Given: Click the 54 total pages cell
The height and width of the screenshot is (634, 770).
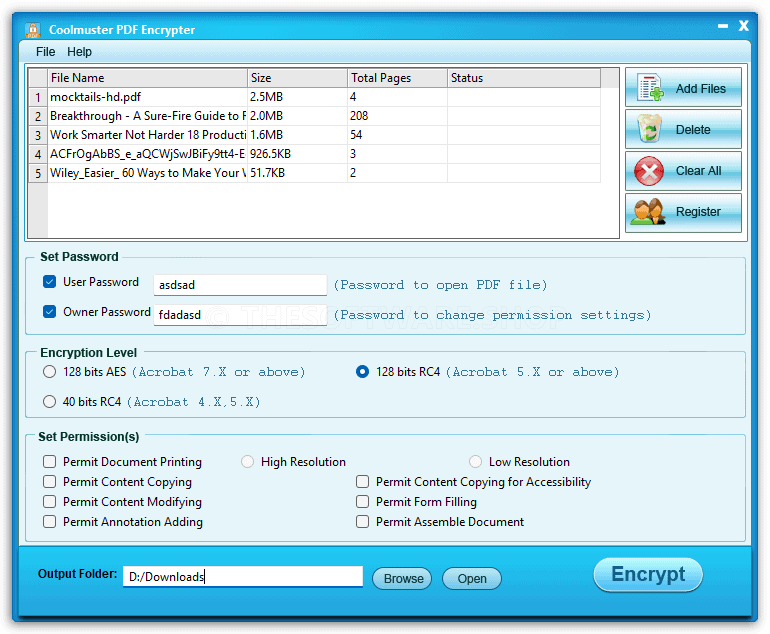Looking at the screenshot, I should (398, 135).
